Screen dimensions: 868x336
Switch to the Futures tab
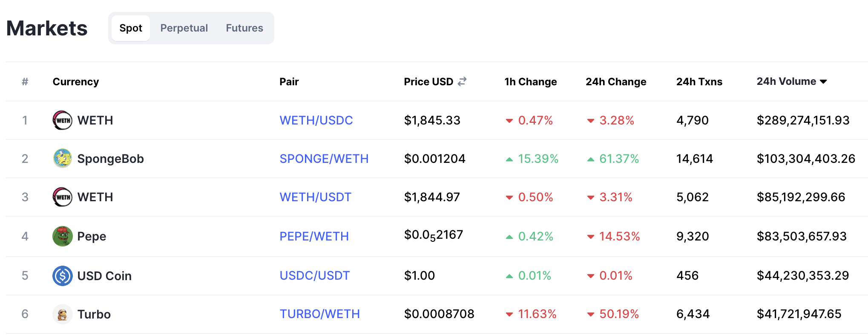(244, 28)
